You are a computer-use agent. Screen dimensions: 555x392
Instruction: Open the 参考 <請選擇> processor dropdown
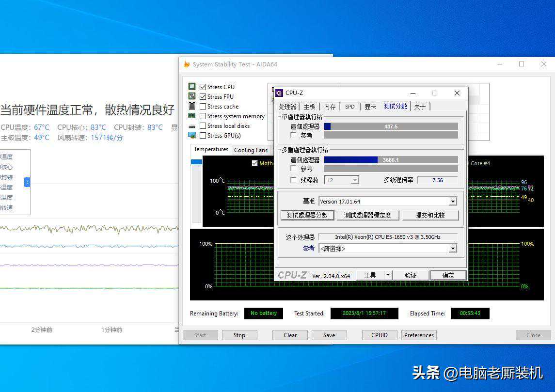click(453, 249)
